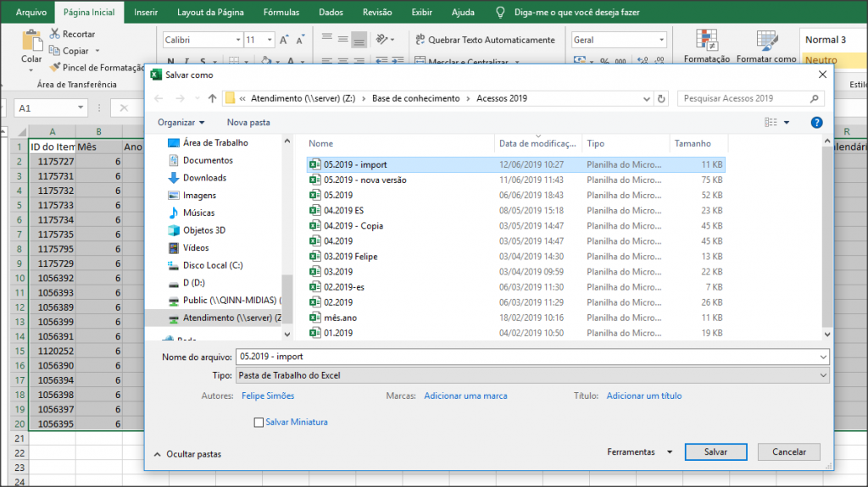Click Quebrar Texto Automaticamente
This screenshot has height=487, width=868.
pyautogui.click(x=486, y=40)
